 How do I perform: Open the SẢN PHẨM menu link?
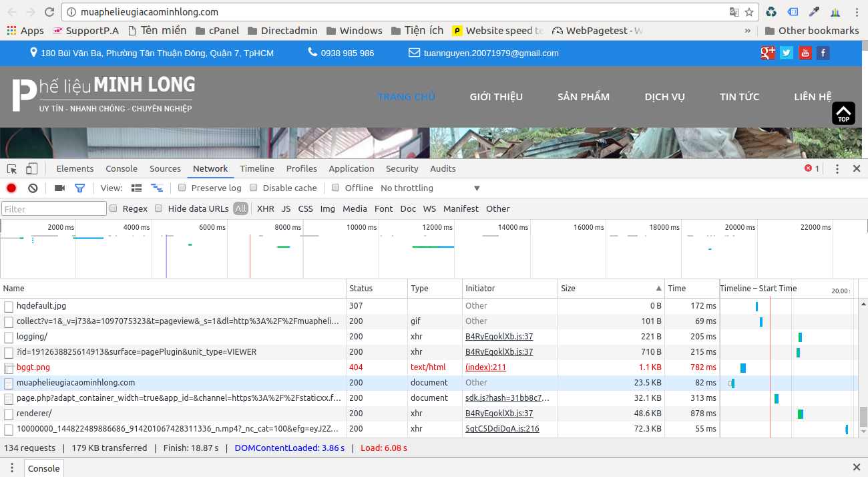point(584,97)
